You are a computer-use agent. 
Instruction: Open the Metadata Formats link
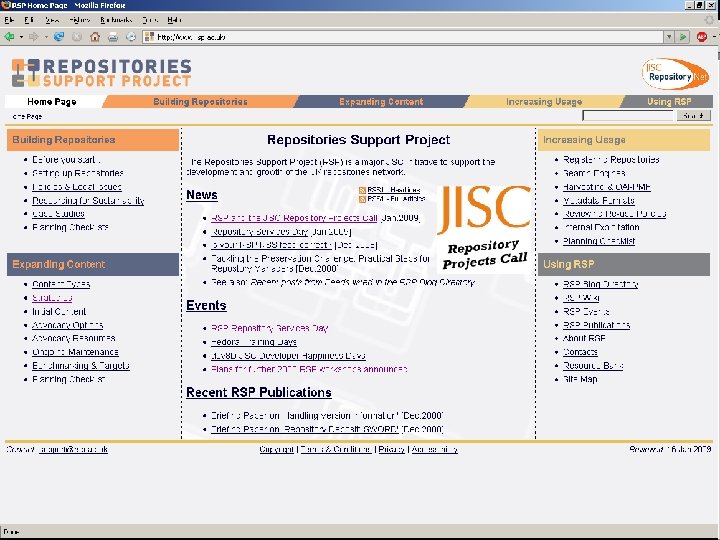pyautogui.click(x=599, y=201)
